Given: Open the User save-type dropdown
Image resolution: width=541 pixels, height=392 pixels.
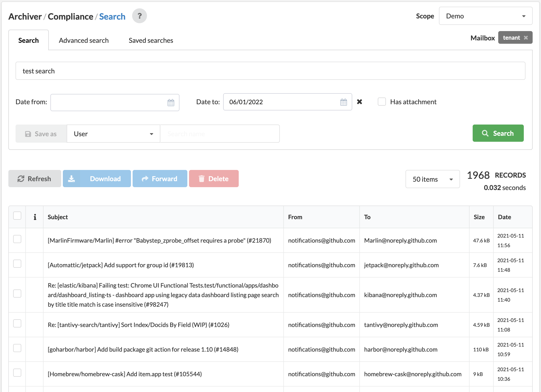Looking at the screenshot, I should (x=114, y=134).
